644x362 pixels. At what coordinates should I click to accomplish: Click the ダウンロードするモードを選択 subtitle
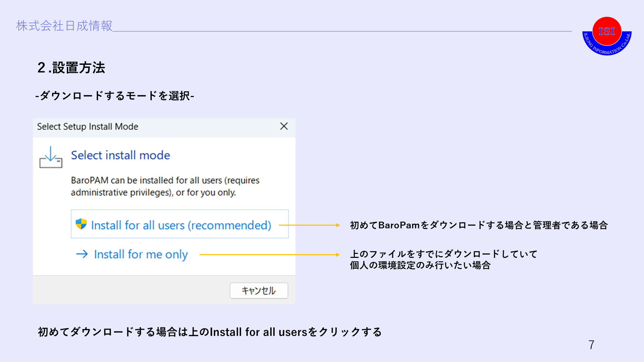[x=115, y=96]
